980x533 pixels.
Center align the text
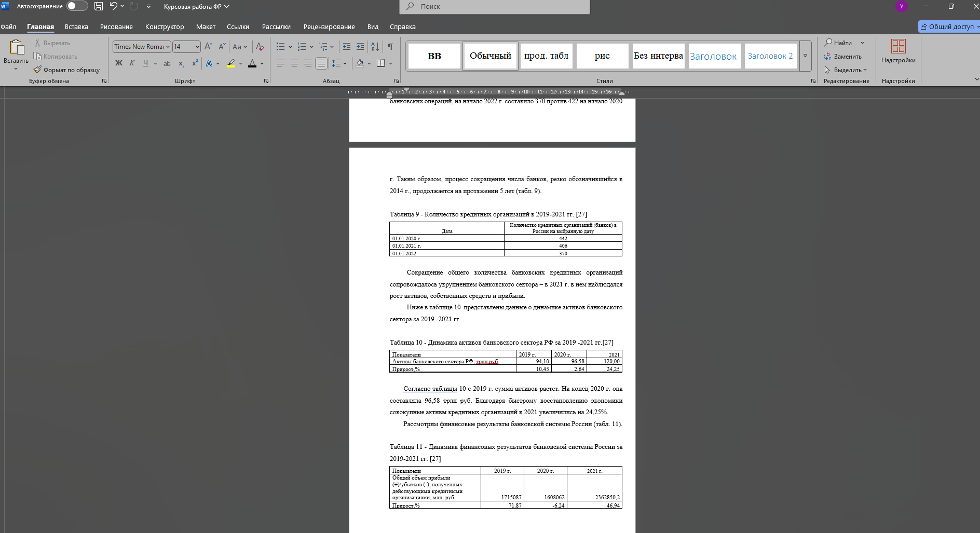[294, 63]
